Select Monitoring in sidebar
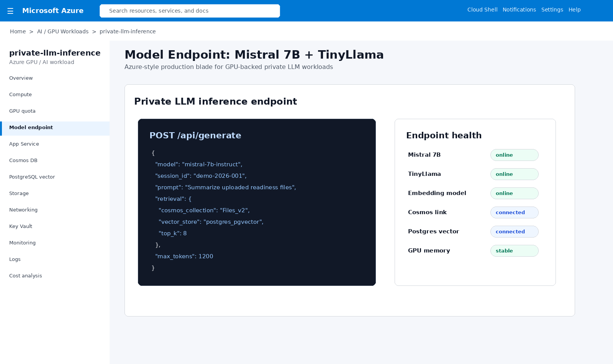 click(55, 243)
